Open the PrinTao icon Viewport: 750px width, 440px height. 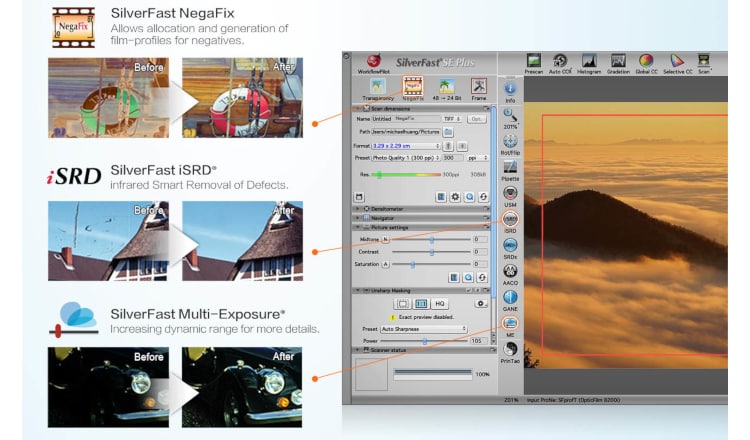coord(510,349)
